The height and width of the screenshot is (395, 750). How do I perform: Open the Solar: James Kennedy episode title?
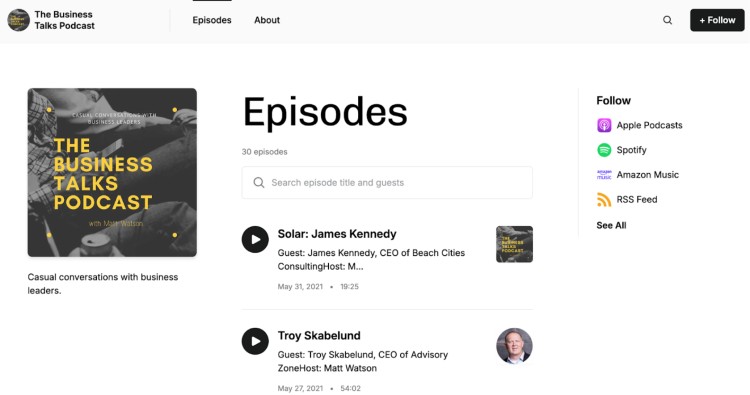[337, 234]
